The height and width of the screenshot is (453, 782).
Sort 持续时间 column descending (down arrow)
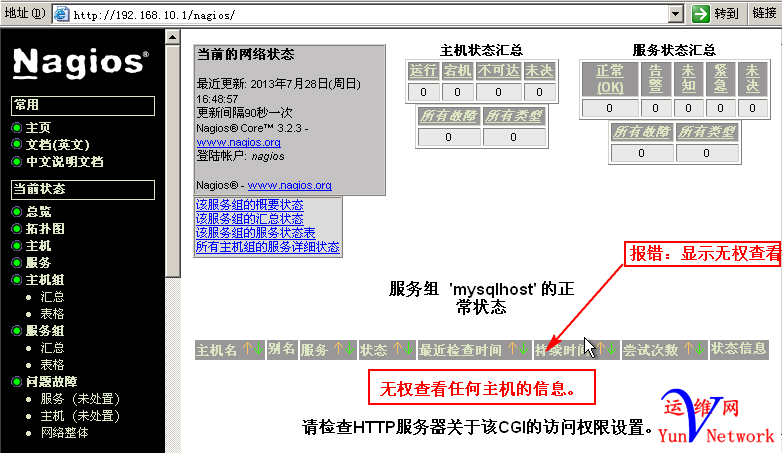pos(611,349)
